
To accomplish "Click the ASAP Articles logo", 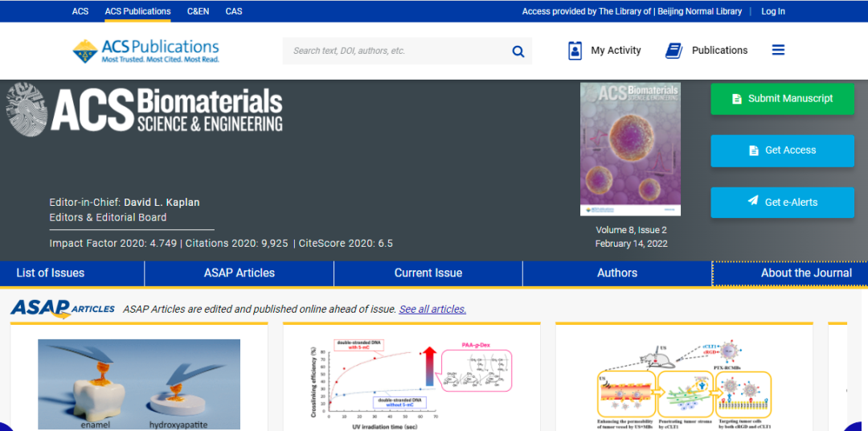I will pyautogui.click(x=63, y=308).
